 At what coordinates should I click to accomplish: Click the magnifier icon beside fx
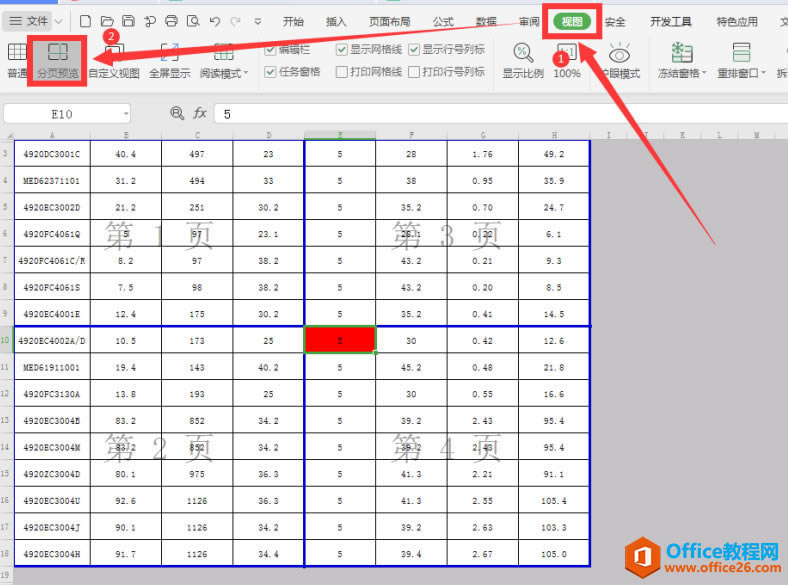(x=177, y=113)
